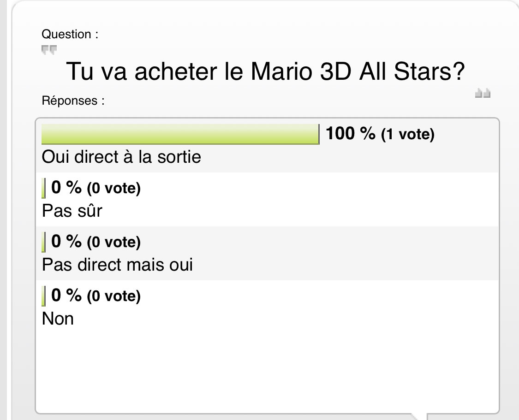This screenshot has height=420, width=519.
Task: Click the empty area below the "Non" answer
Action: [x=267, y=369]
